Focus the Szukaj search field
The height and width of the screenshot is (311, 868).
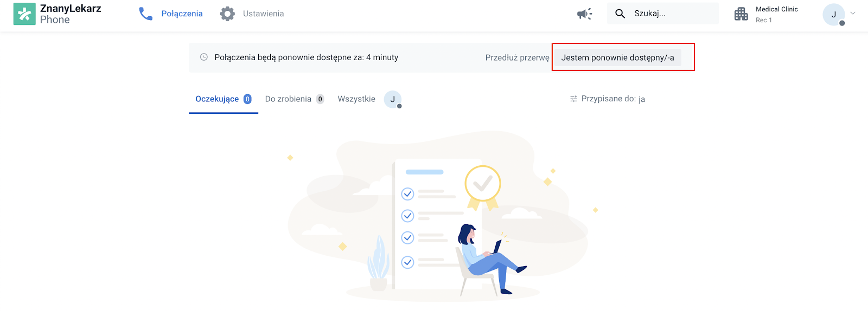point(673,14)
